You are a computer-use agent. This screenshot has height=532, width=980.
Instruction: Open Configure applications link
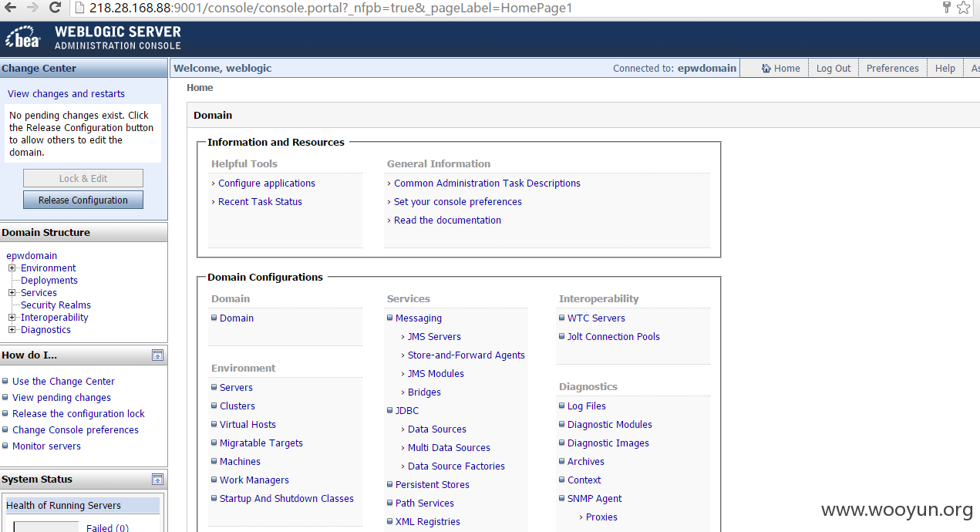click(x=267, y=184)
